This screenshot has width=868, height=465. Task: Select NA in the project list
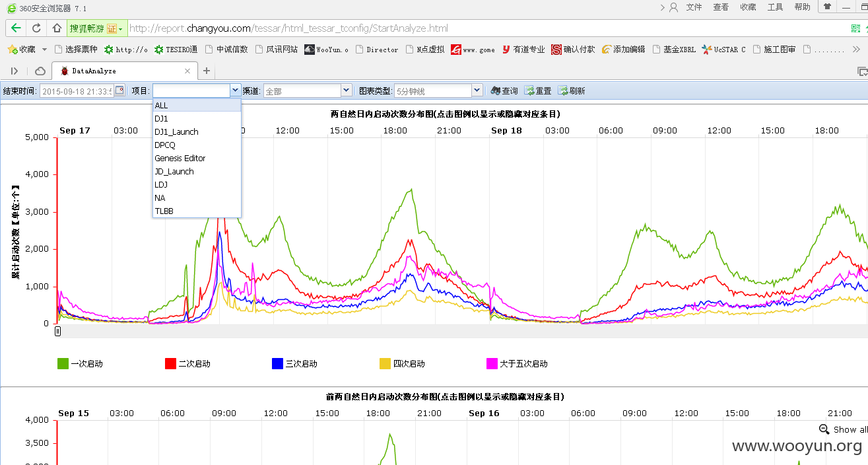[197, 197]
